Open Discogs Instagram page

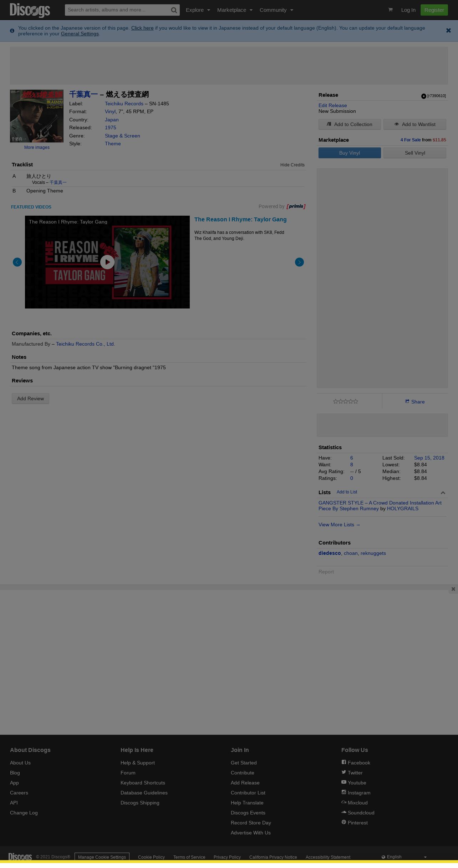(x=356, y=793)
